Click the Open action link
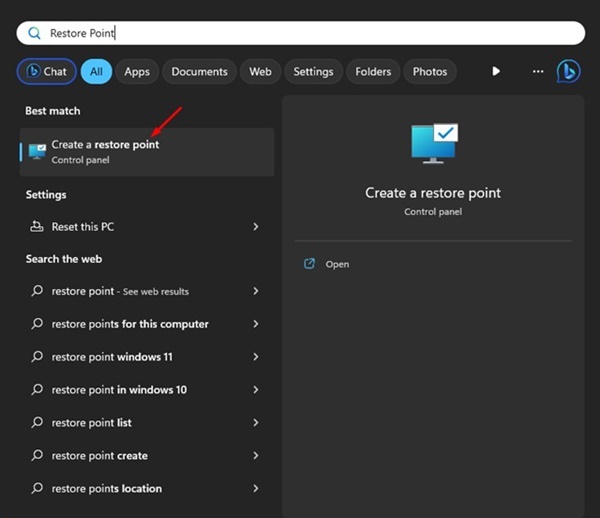600x518 pixels. click(x=337, y=264)
